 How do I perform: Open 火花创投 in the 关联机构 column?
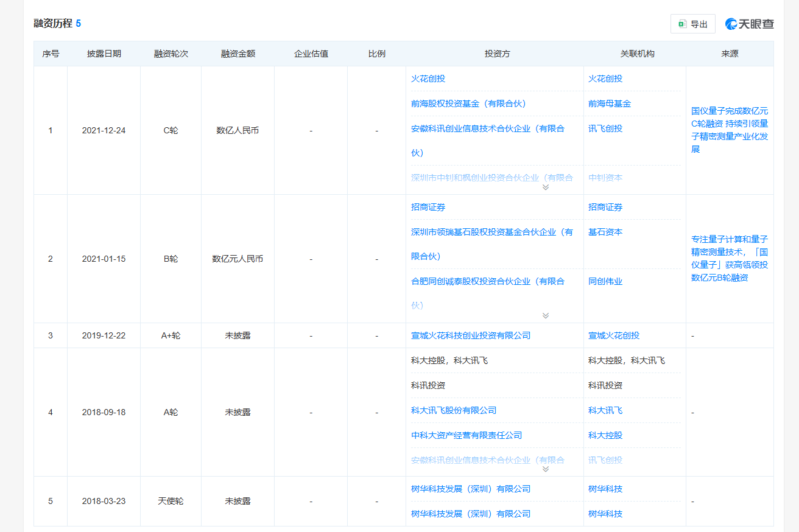[605, 79]
